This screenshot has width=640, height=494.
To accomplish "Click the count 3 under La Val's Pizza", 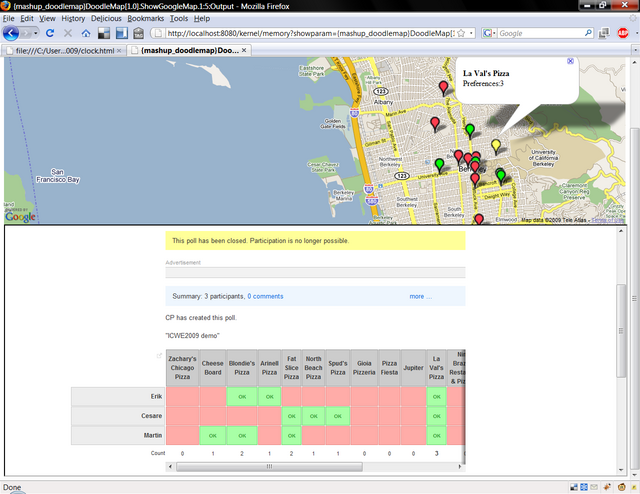I will tap(436, 453).
